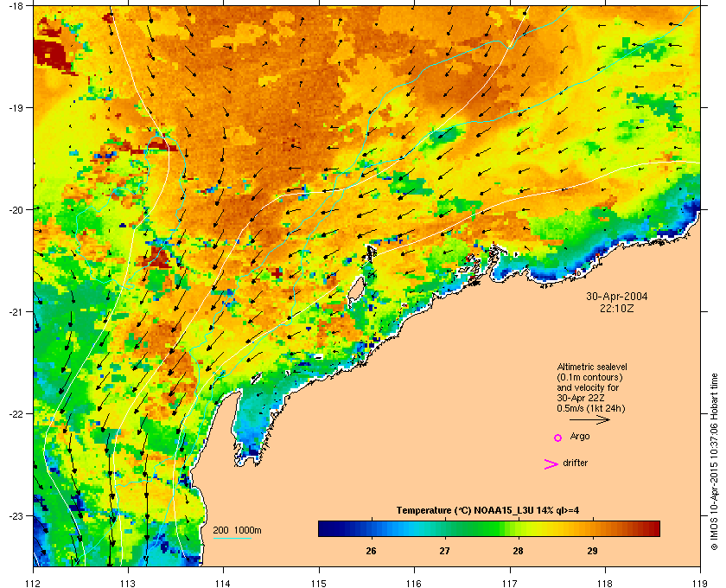The width and height of the screenshot is (726, 588).
Task: Click the longitude axis label 117
Action: tap(510, 583)
